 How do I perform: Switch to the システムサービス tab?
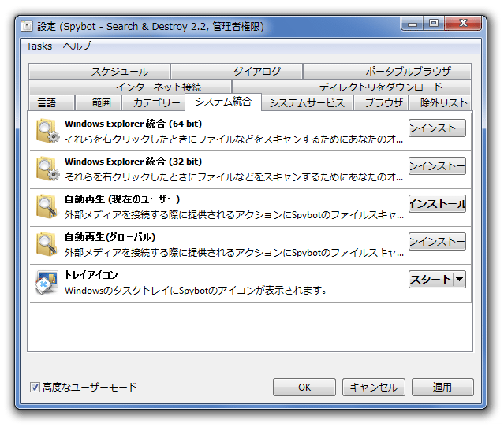307,102
